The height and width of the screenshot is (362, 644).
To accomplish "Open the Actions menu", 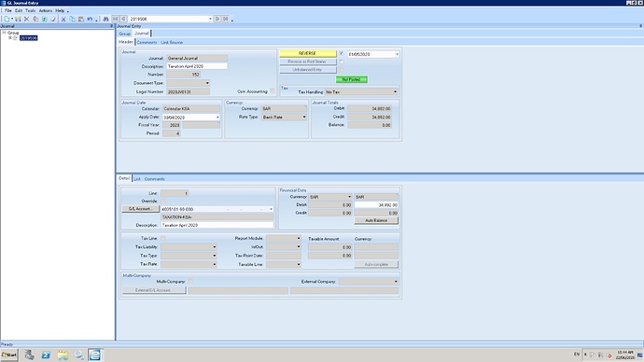I will [x=46, y=10].
